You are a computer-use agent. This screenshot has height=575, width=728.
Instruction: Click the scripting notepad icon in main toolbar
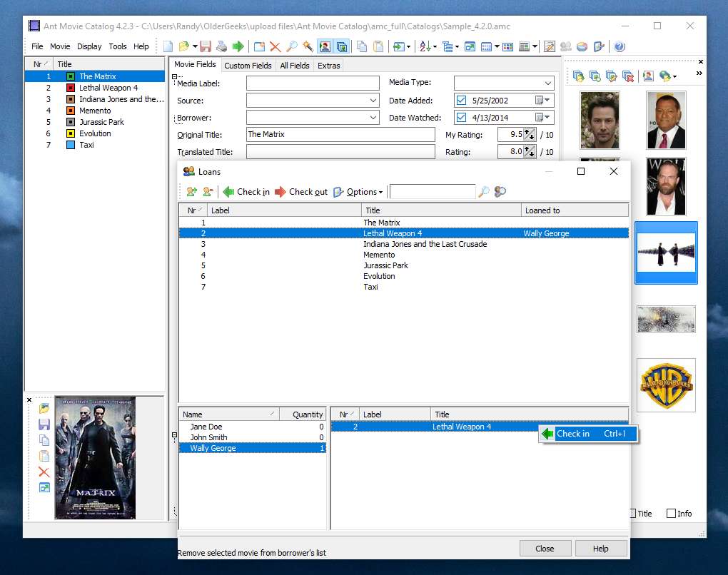pos(550,46)
